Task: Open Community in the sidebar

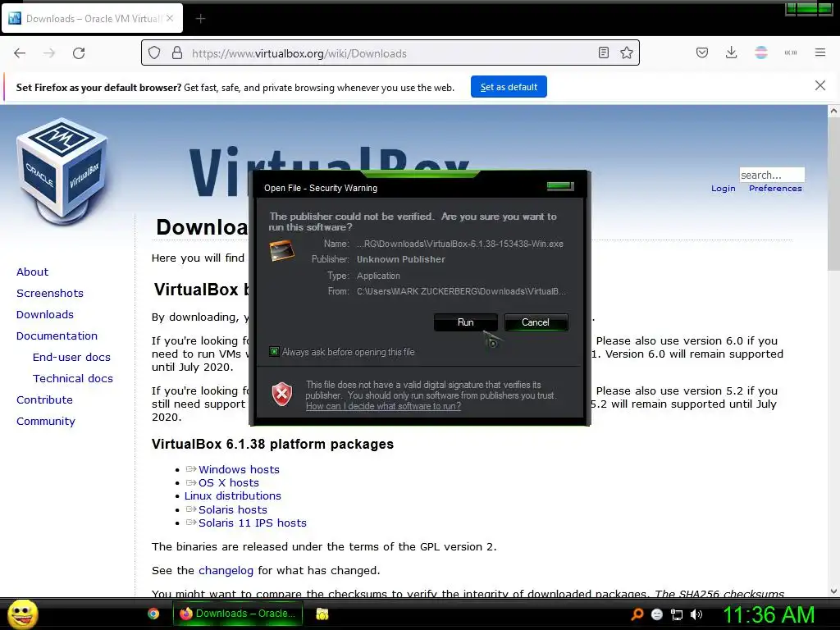Action: 46,422
